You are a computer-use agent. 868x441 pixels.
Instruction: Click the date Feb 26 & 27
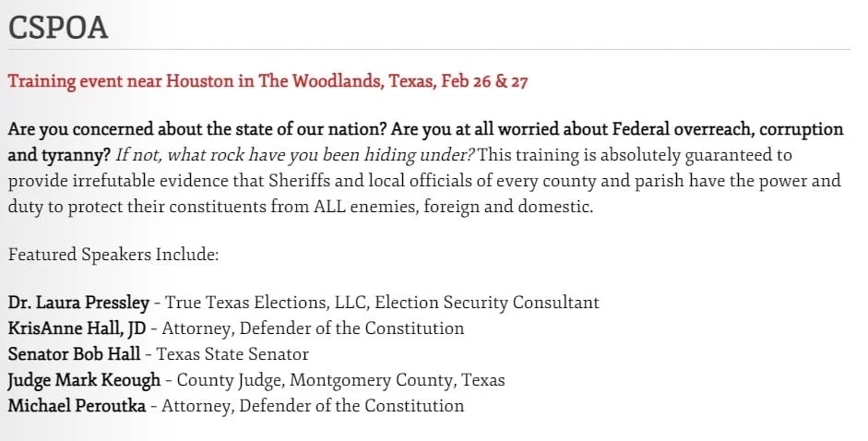tap(485, 81)
